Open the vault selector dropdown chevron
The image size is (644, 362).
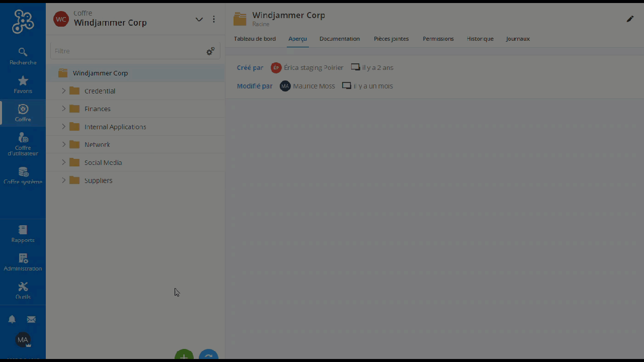(199, 20)
